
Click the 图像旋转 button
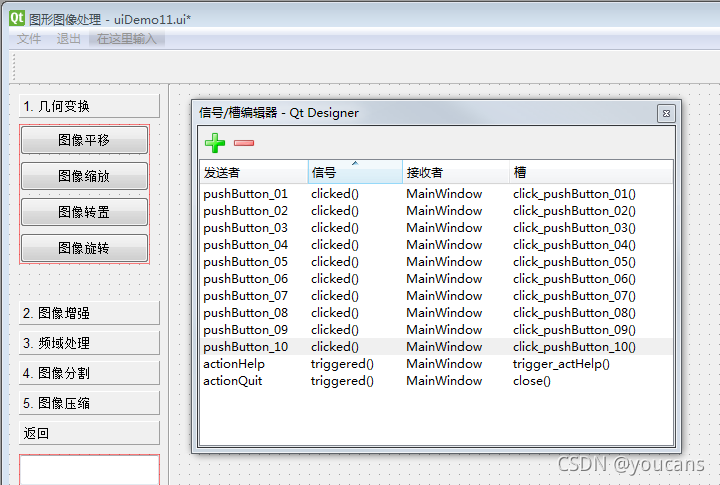point(84,248)
